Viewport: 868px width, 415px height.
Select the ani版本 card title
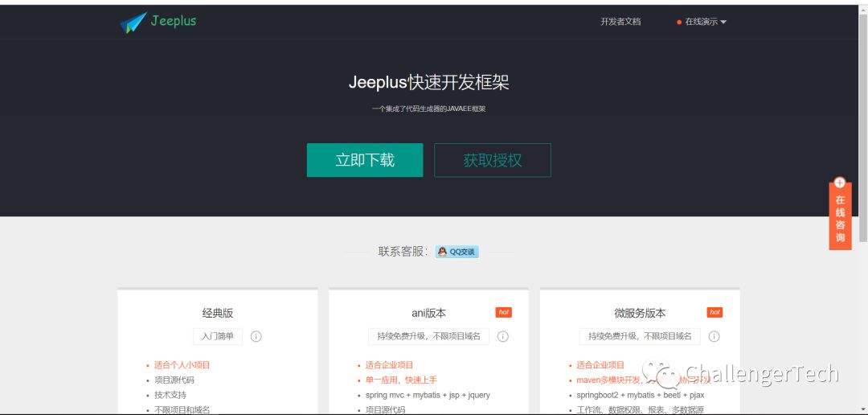pos(428,313)
